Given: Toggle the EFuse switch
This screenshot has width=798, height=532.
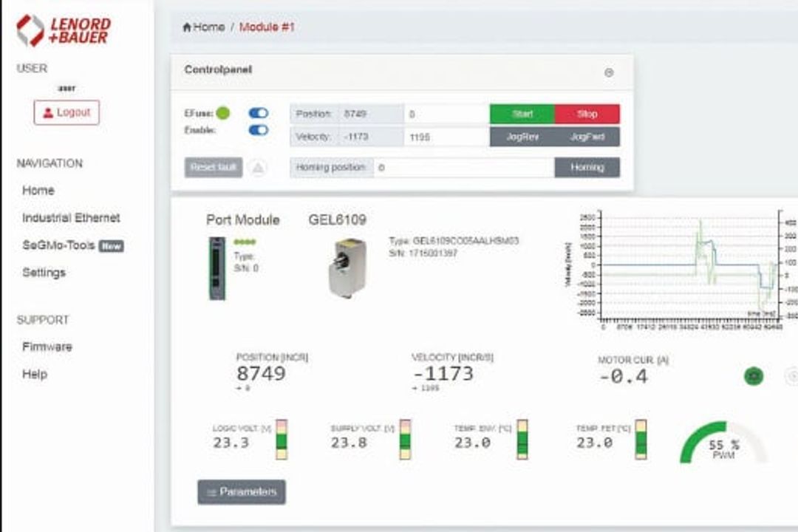Looking at the screenshot, I should pyautogui.click(x=259, y=113).
